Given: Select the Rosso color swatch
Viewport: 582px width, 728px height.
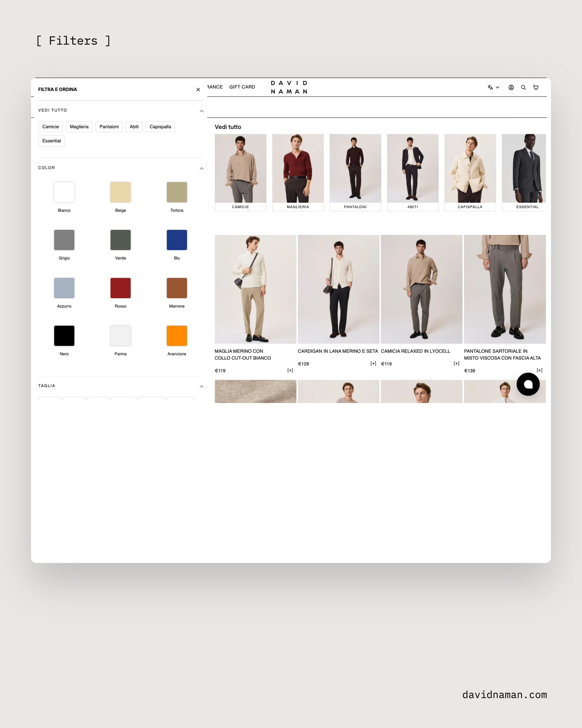Looking at the screenshot, I should coord(121,288).
